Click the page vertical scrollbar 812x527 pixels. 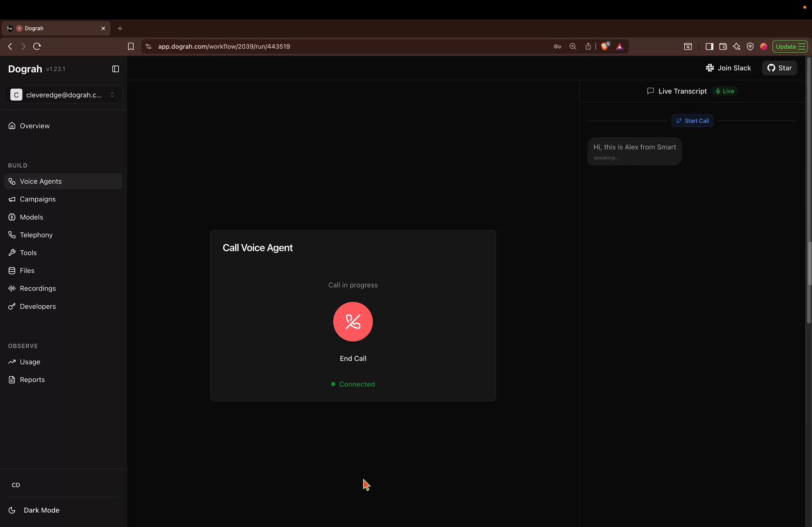(x=808, y=190)
